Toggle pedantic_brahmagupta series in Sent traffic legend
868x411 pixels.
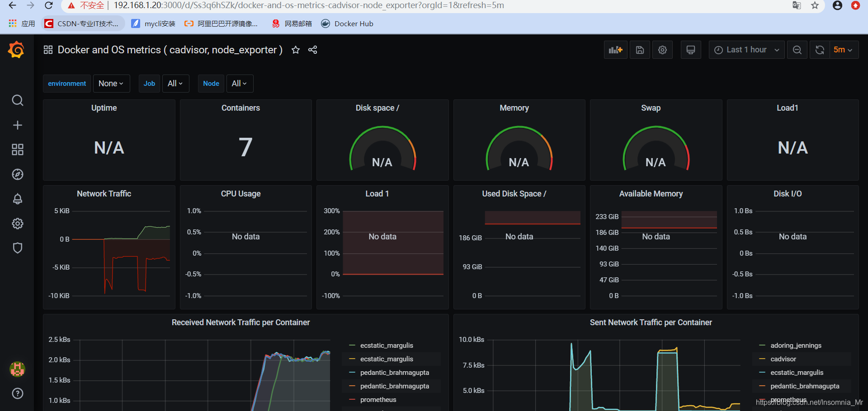click(x=804, y=386)
